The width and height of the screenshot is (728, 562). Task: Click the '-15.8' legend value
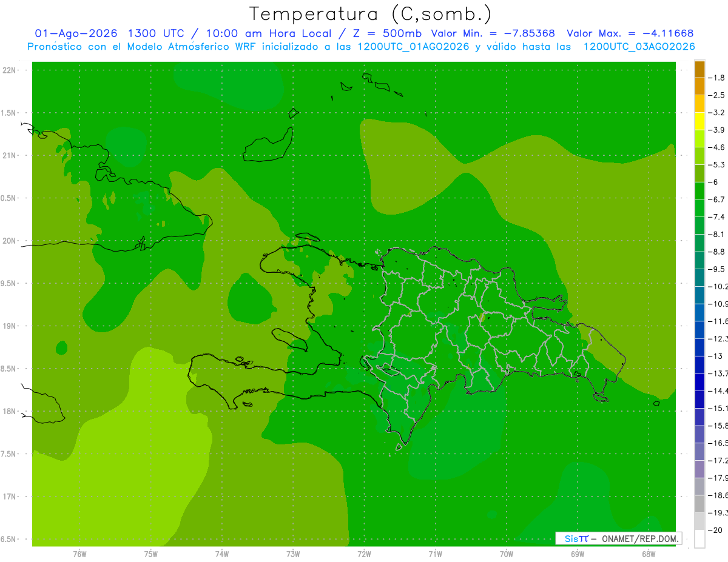pyautogui.click(x=719, y=426)
